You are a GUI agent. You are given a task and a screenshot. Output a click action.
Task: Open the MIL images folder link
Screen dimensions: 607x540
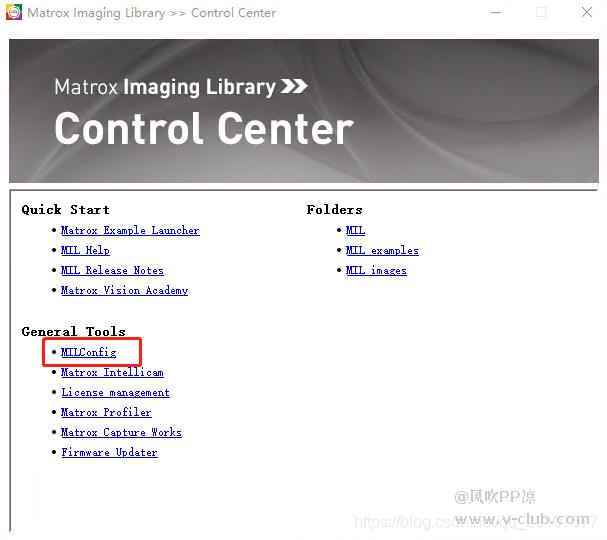tap(376, 271)
